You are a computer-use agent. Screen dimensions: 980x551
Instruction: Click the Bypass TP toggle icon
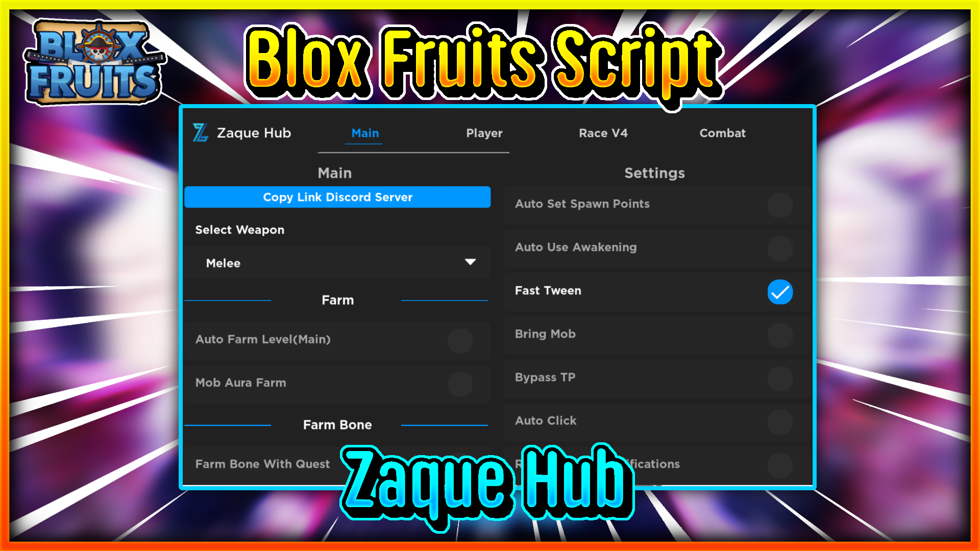(779, 378)
